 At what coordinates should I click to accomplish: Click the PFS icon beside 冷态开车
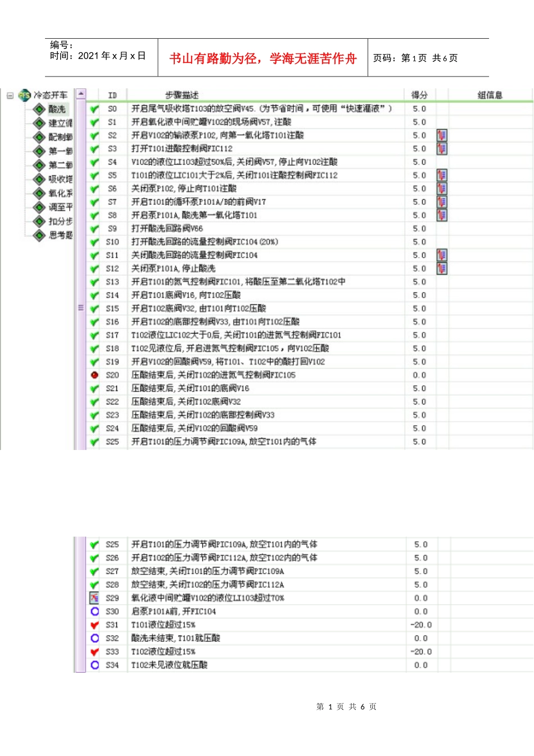tap(24, 96)
